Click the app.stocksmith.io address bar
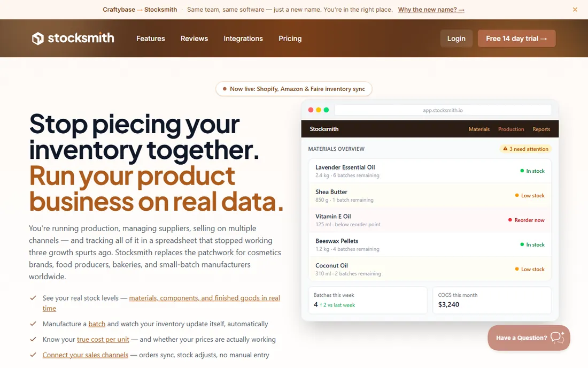The height and width of the screenshot is (368, 588). tap(443, 110)
